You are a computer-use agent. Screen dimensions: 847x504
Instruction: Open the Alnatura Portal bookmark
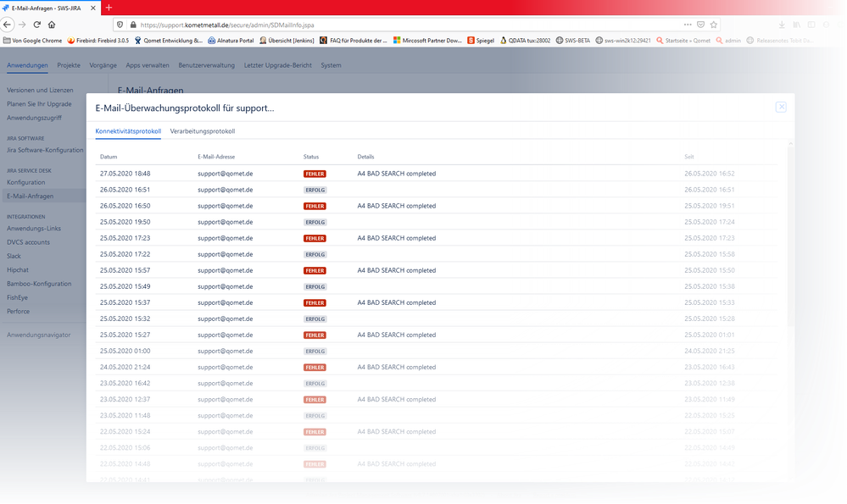231,41
